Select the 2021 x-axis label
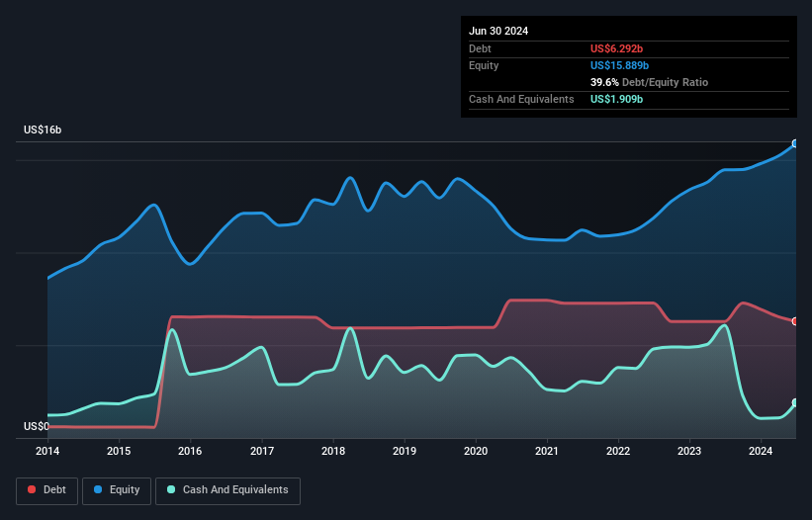 tap(547, 451)
